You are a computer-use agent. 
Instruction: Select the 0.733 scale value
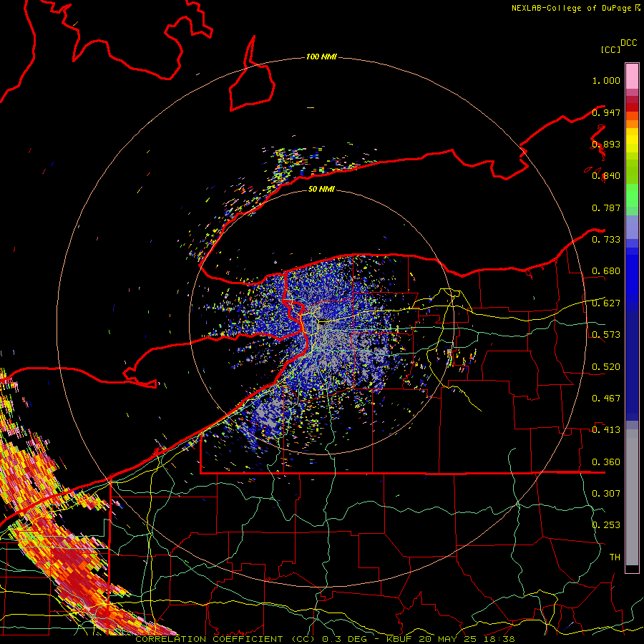(606, 240)
